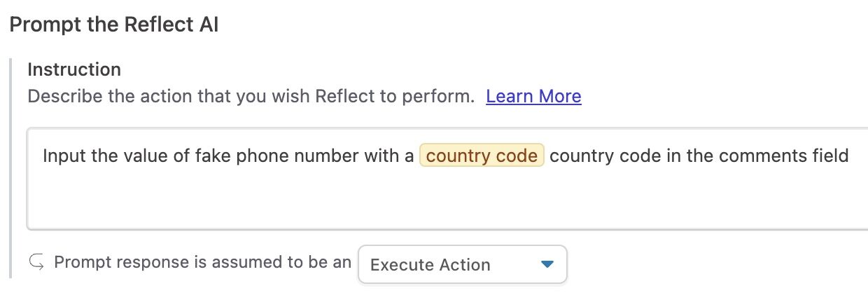Click the 'Describe the action' helper text
The width and height of the screenshot is (868, 300).
click(251, 96)
